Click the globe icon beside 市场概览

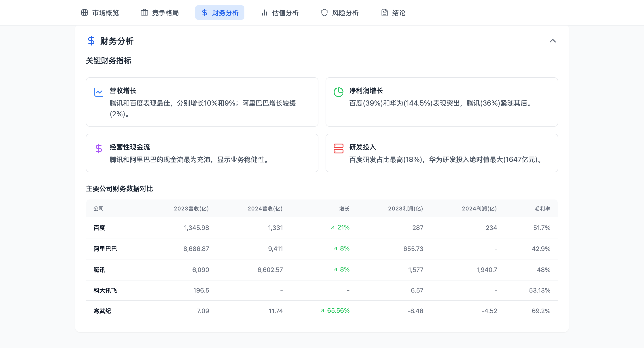click(85, 13)
